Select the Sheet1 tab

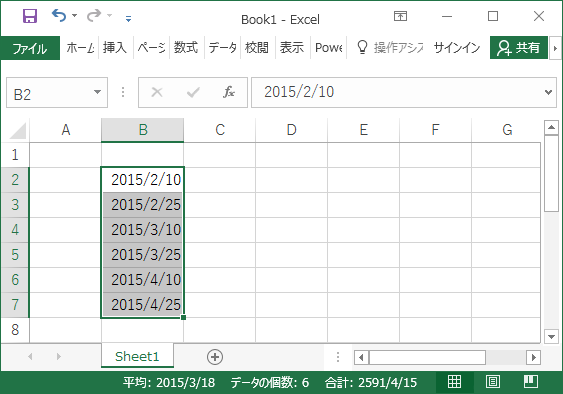(137, 356)
